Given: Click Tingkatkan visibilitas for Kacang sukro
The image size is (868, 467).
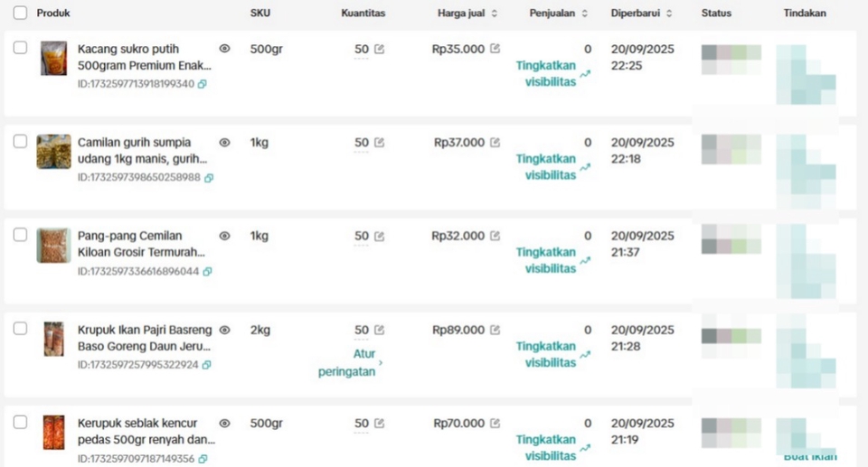Looking at the screenshot, I should tap(548, 74).
